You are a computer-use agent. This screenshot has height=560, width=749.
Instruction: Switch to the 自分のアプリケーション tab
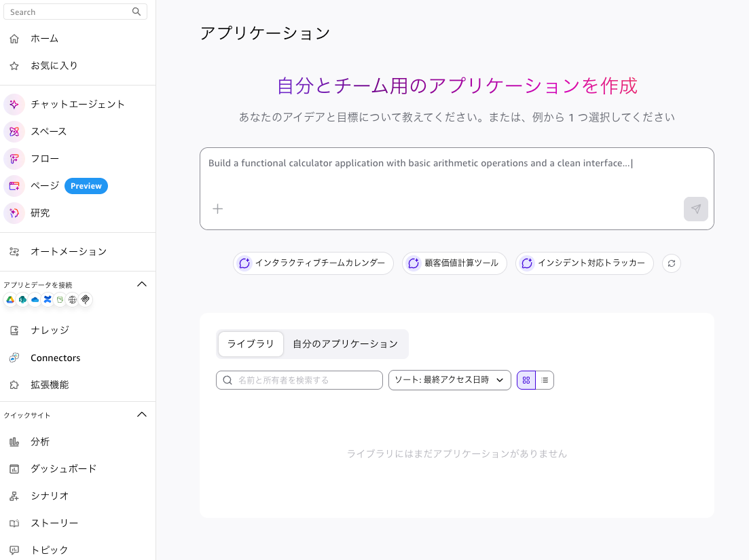pyautogui.click(x=346, y=343)
